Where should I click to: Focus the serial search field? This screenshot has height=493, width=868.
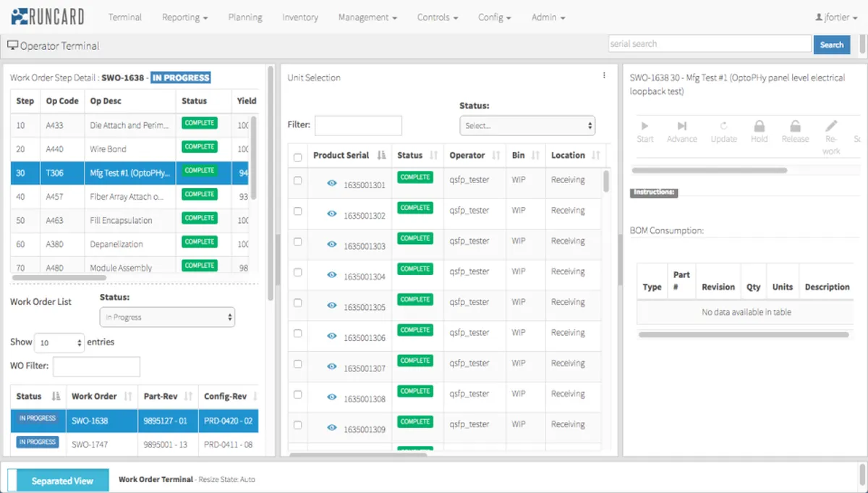(710, 44)
